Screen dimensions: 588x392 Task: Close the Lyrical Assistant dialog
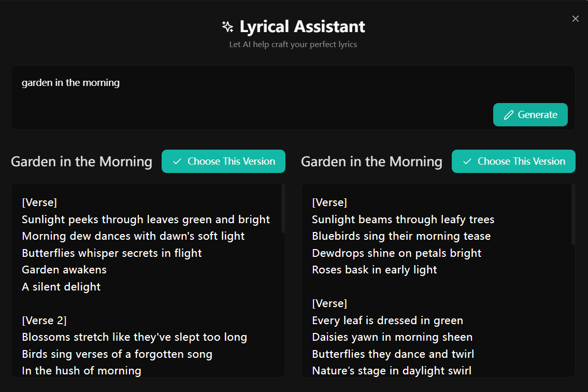[575, 19]
